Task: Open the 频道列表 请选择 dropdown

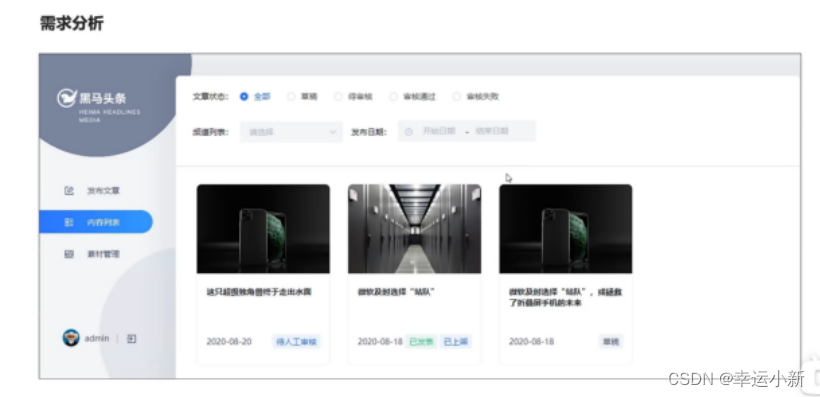Action: tap(291, 132)
